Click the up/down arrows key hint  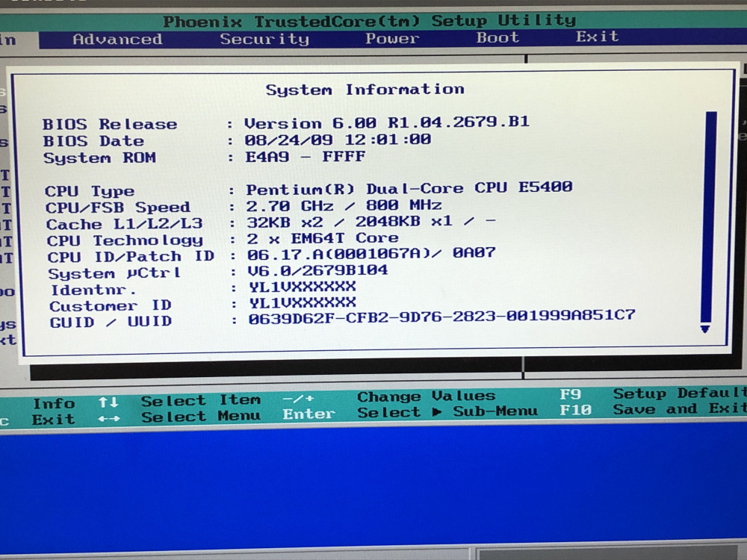(108, 402)
